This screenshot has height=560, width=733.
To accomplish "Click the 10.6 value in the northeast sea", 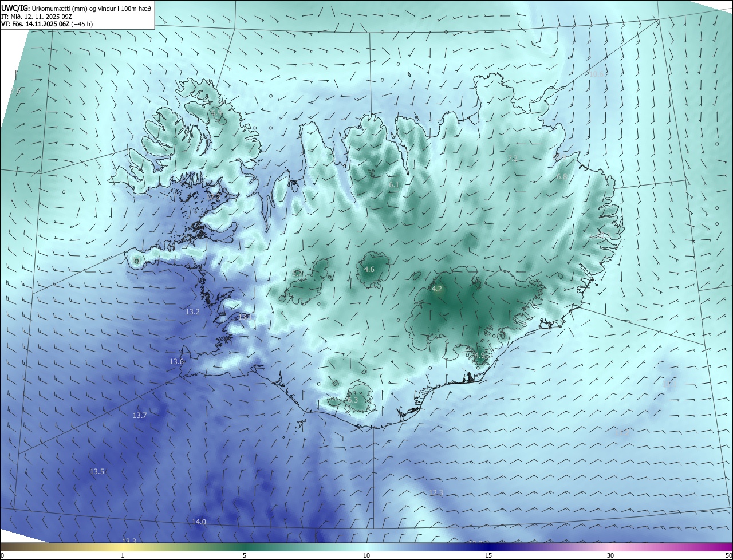I will point(597,74).
